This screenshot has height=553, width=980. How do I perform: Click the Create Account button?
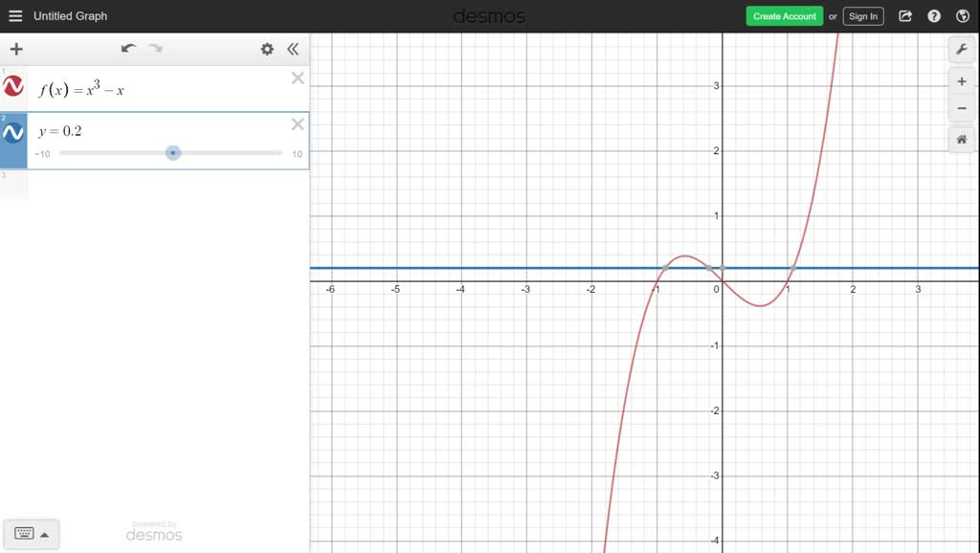(785, 16)
